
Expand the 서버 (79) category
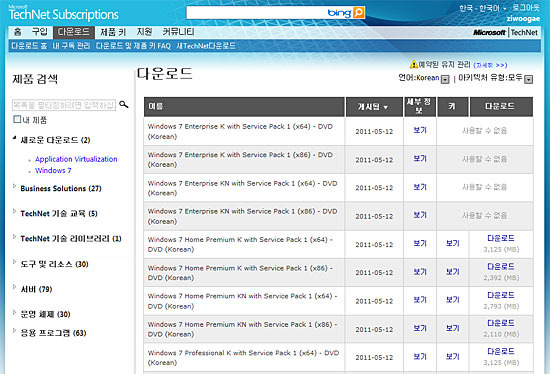(14, 287)
